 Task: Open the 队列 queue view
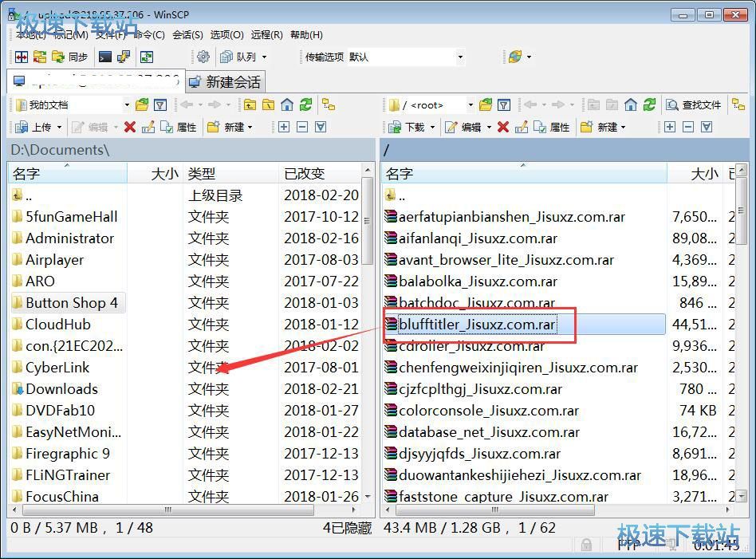tap(239, 57)
